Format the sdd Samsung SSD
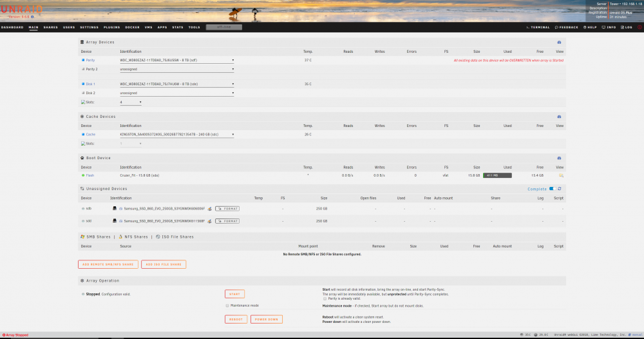 227,221
